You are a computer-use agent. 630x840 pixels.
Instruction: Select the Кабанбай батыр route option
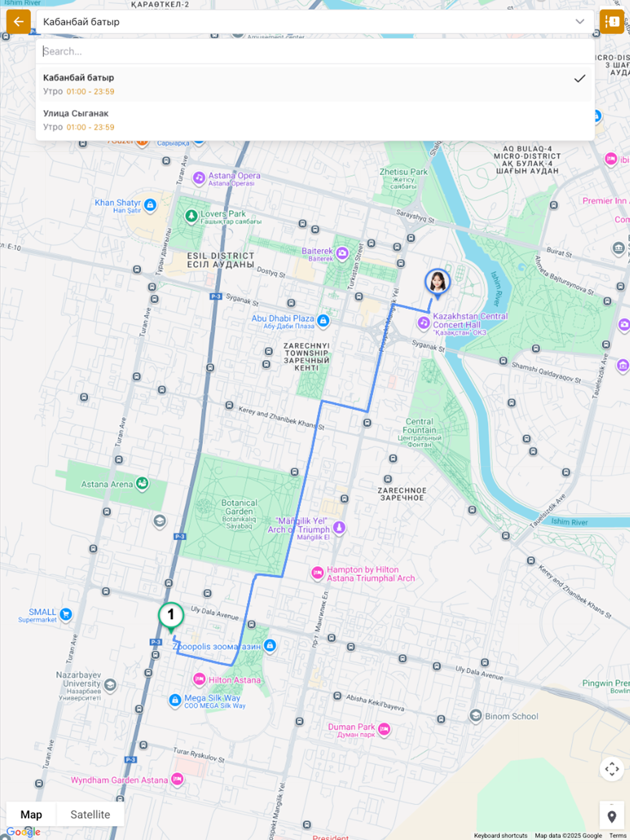(315, 84)
